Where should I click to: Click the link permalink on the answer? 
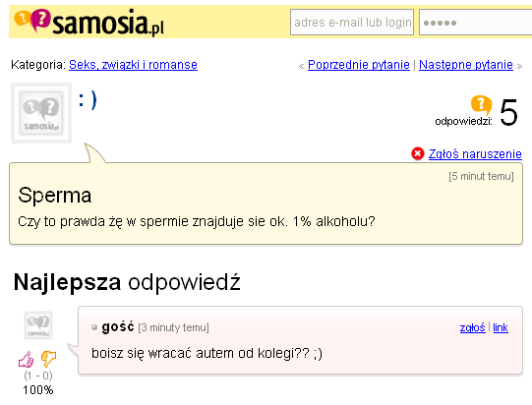(501, 327)
